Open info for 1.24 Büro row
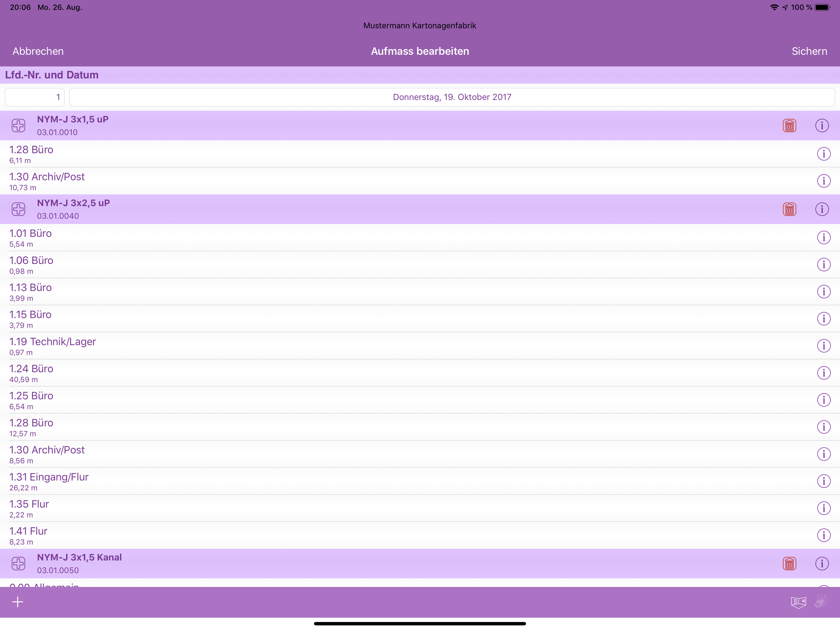 click(823, 373)
